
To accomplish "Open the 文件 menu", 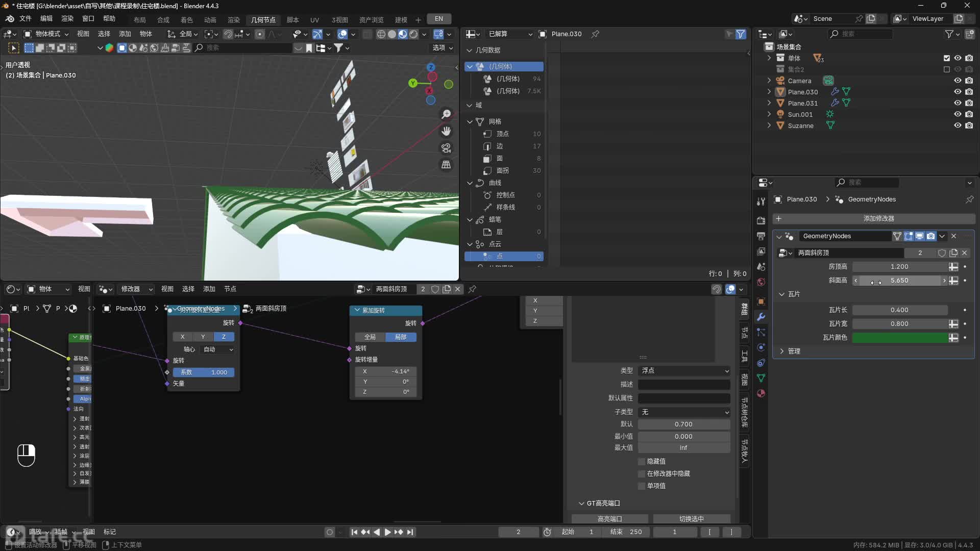I will pos(25,19).
